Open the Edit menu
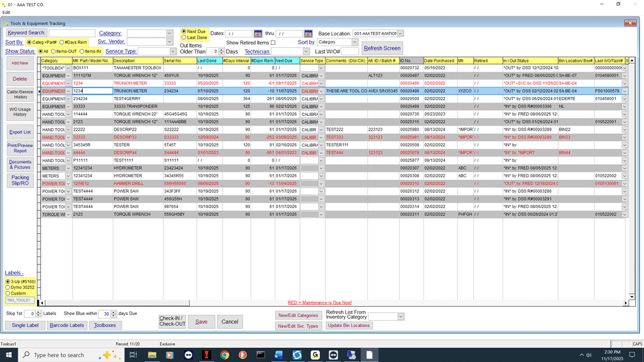The image size is (644, 362). (5, 12)
